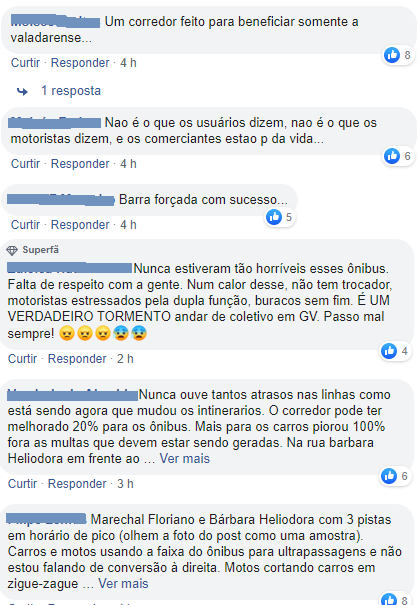Click the like reaction icon showing 5 on Barra forçada comment
418x605 pixels.
point(274,217)
